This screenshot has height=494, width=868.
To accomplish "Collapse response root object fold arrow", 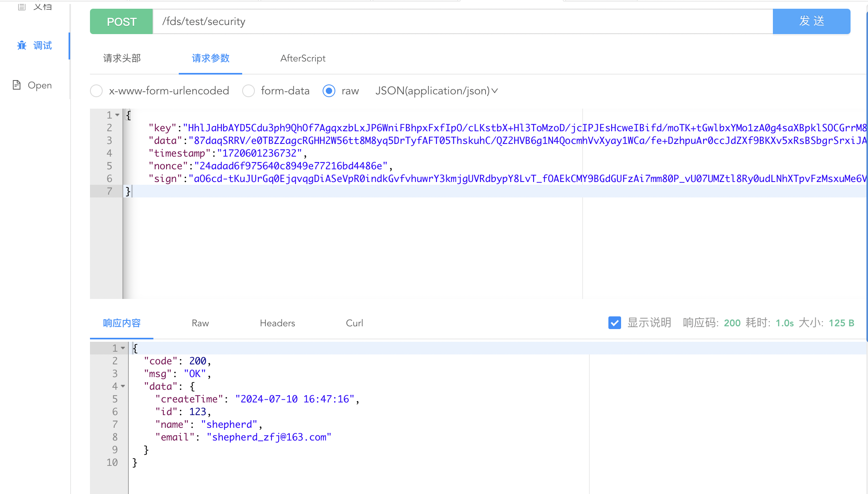I will [x=123, y=348].
